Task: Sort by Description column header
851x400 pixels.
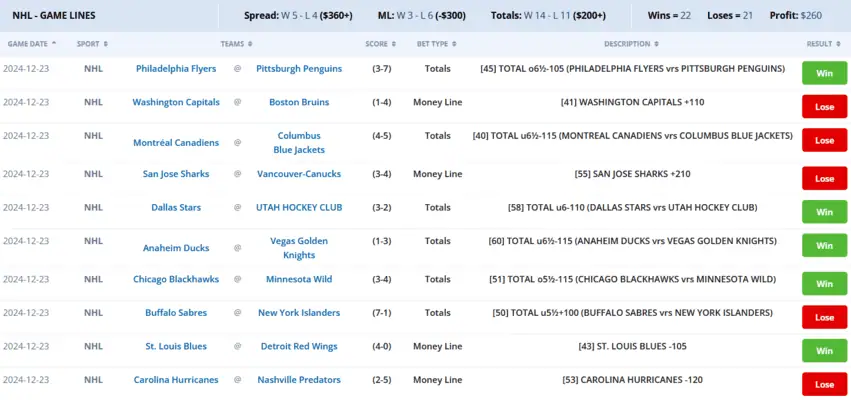Action: (x=631, y=44)
